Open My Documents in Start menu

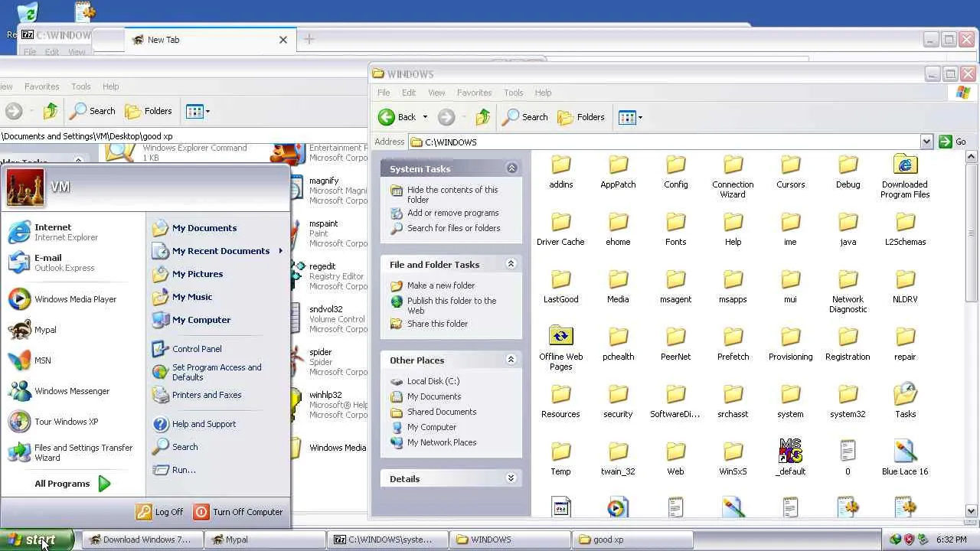click(x=194, y=228)
